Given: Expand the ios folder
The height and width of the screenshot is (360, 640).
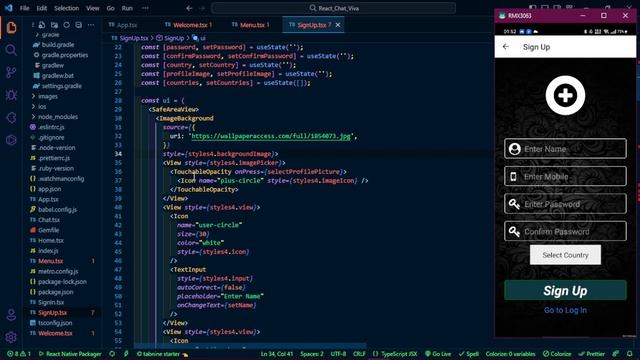Looking at the screenshot, I should coord(42,107).
